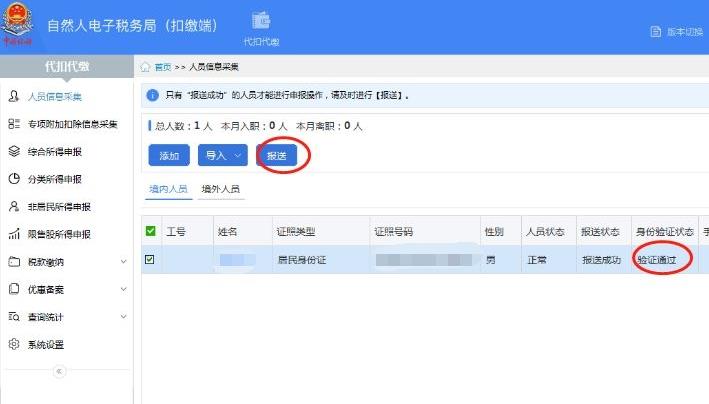Collapse the sidebar with the double-arrow button

58,371
